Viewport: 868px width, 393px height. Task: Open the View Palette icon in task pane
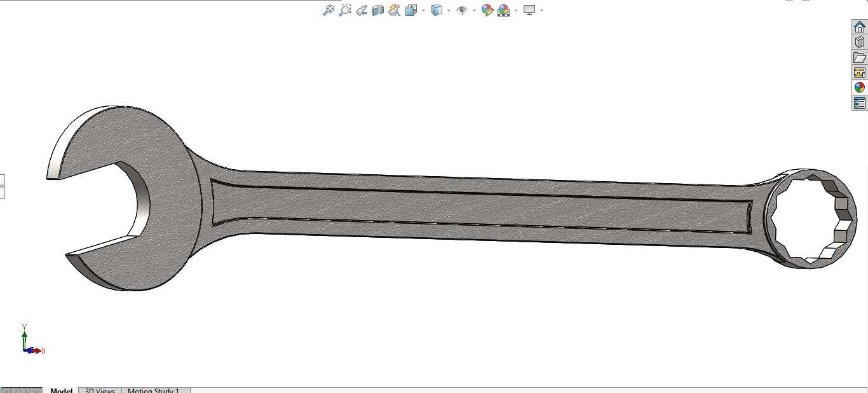click(860, 72)
